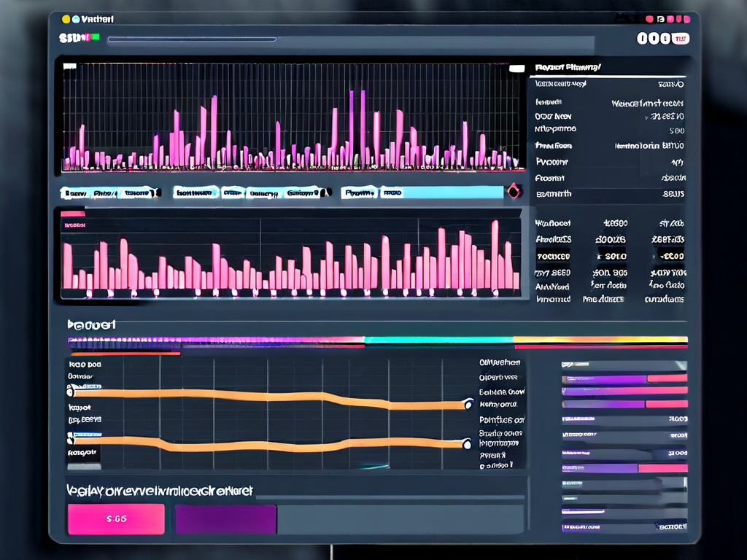The height and width of the screenshot is (560, 747).
Task: Select the first tab below the upper chart
Action: coord(74,193)
